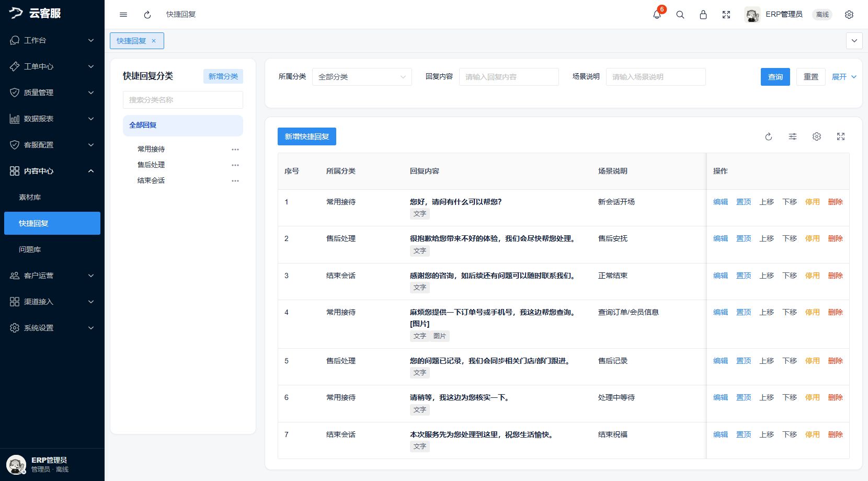This screenshot has height=481, width=868.
Task: Open more options for 售后处理 category
Action: pyautogui.click(x=235, y=165)
